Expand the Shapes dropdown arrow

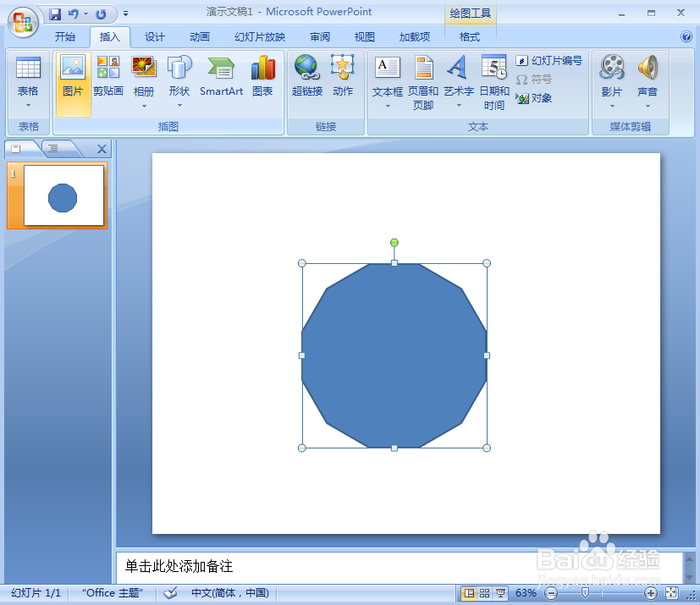180,106
